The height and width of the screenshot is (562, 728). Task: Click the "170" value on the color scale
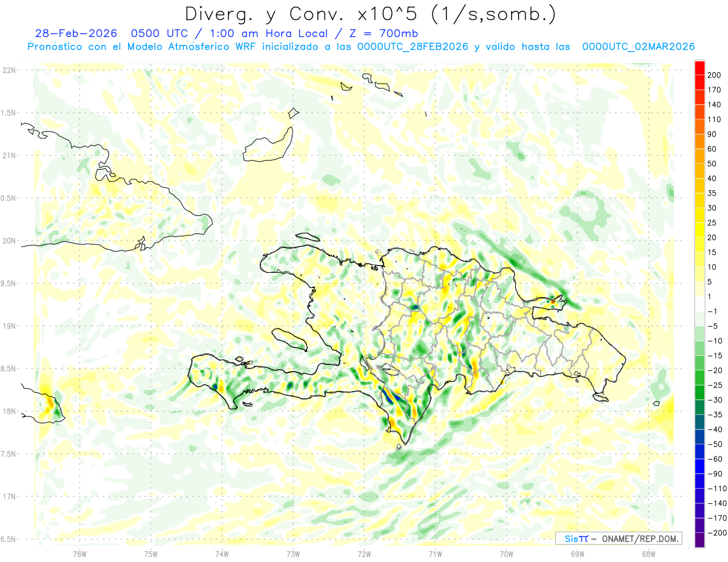pyautogui.click(x=715, y=90)
